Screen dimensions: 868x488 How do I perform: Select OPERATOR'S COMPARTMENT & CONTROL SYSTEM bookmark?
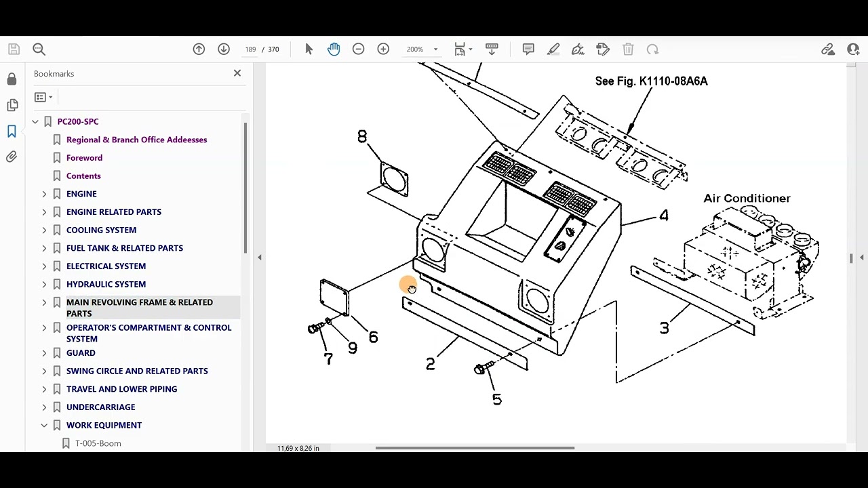[149, 333]
